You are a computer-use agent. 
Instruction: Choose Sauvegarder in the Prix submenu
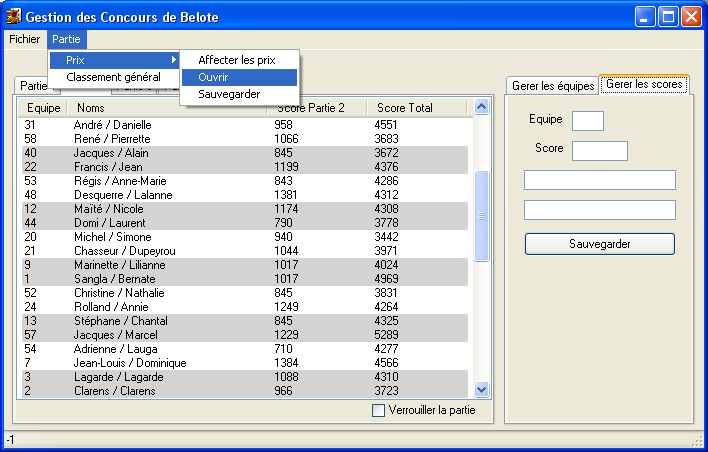click(x=229, y=94)
